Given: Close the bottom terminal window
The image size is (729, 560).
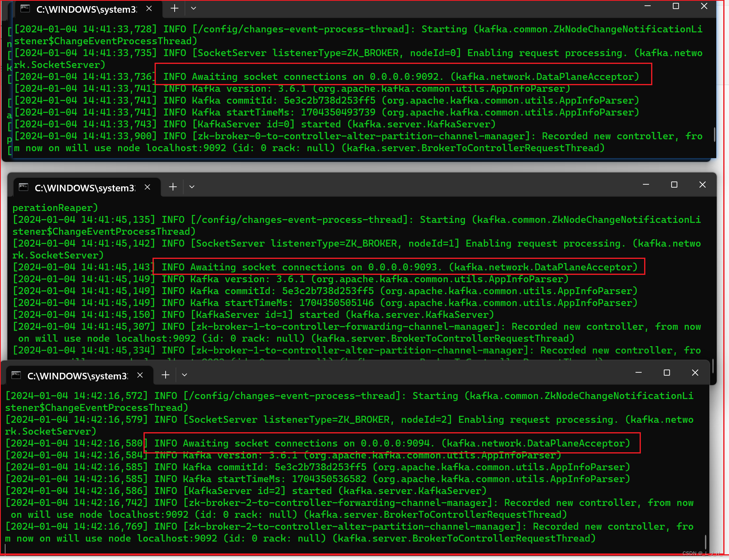Looking at the screenshot, I should (x=695, y=373).
